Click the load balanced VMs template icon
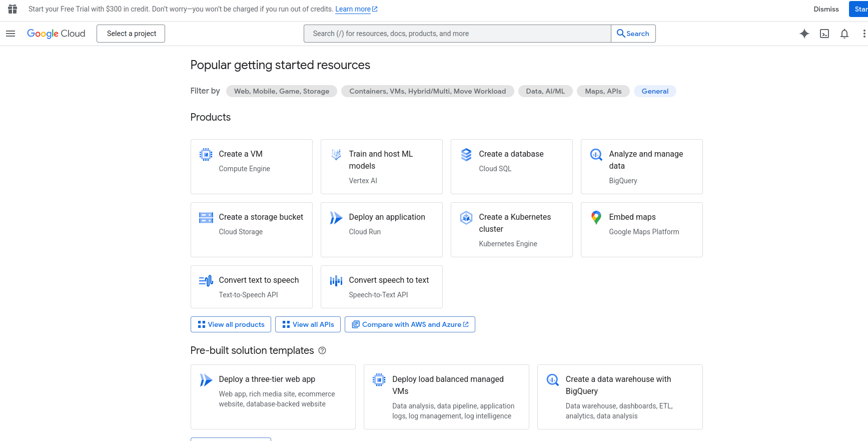 point(379,380)
